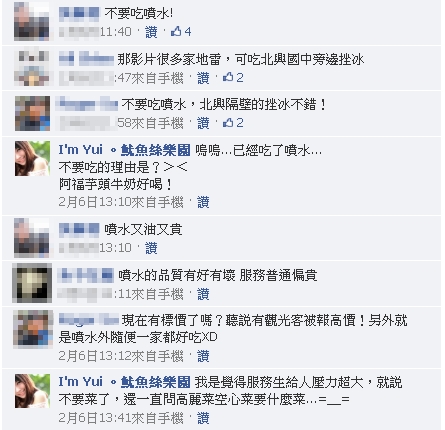Click timestamp 2月6日13:10 on Yui's comment
This screenshot has height=430, width=445.
point(95,202)
